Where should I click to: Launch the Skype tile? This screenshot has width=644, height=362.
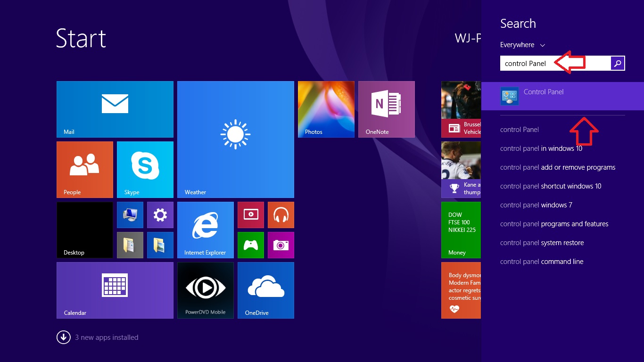click(145, 170)
